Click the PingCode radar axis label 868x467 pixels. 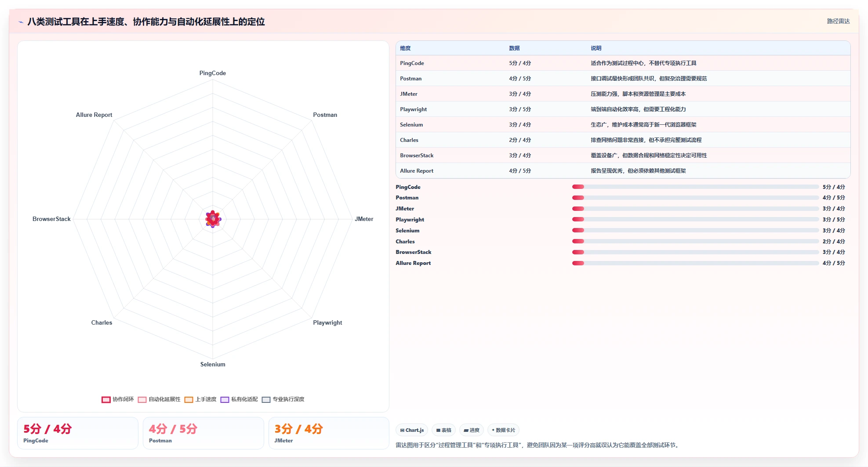tap(213, 73)
